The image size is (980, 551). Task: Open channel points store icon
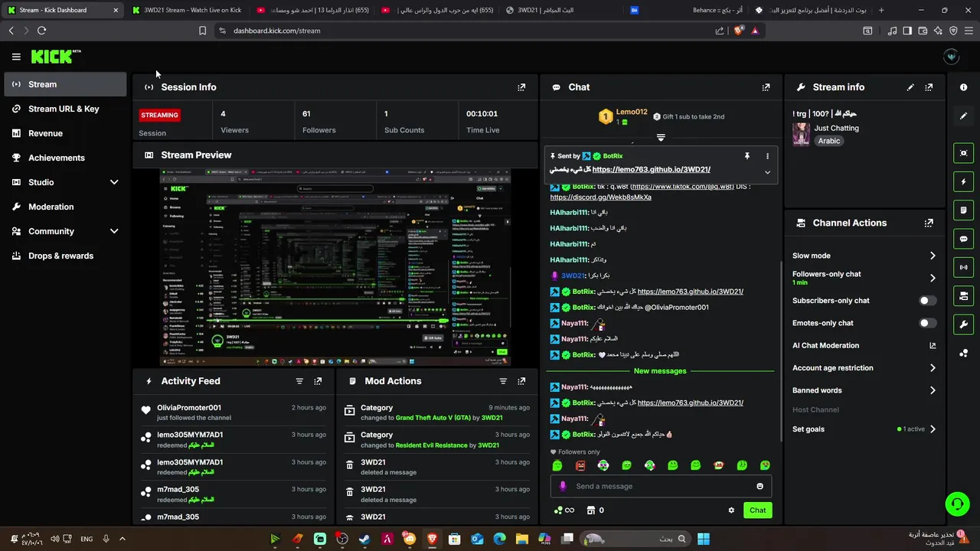click(591, 510)
